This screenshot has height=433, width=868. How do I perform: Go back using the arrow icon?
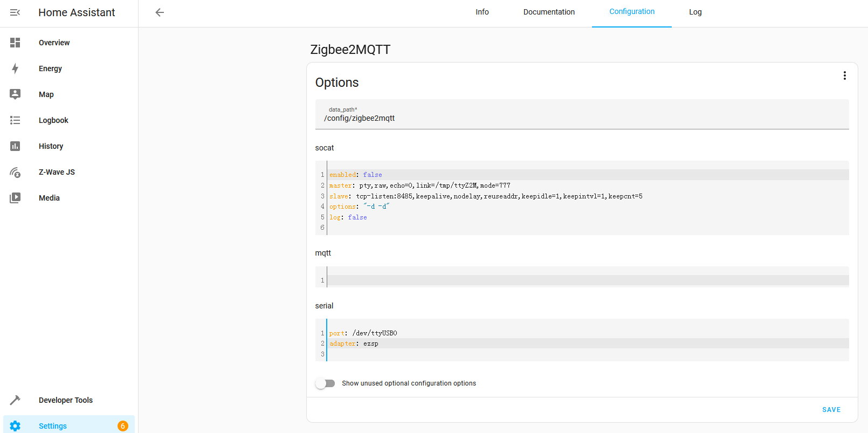pos(160,12)
